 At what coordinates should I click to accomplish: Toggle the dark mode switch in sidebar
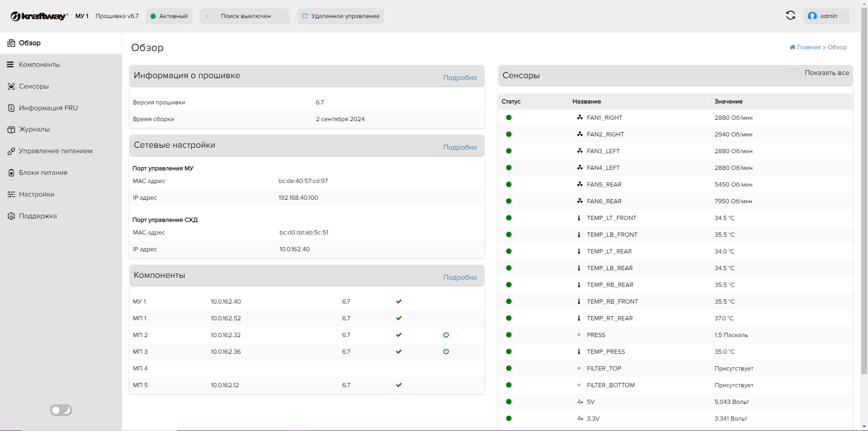tap(61, 410)
